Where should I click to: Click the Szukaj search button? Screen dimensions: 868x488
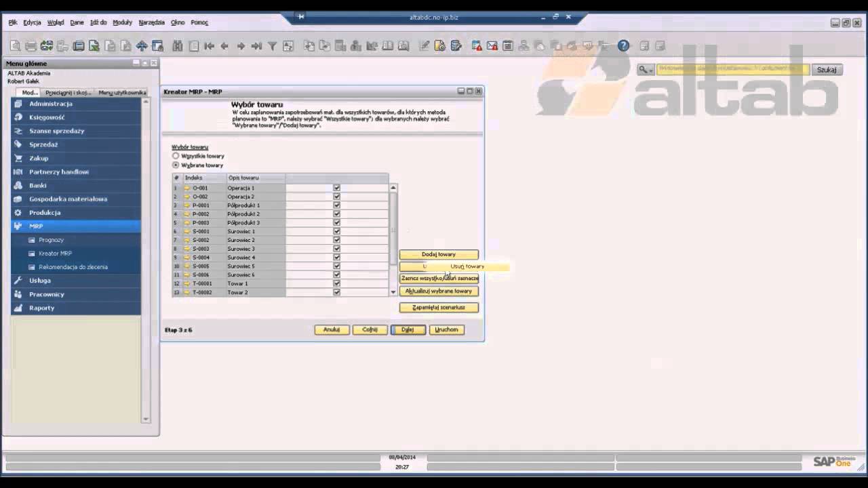(827, 70)
